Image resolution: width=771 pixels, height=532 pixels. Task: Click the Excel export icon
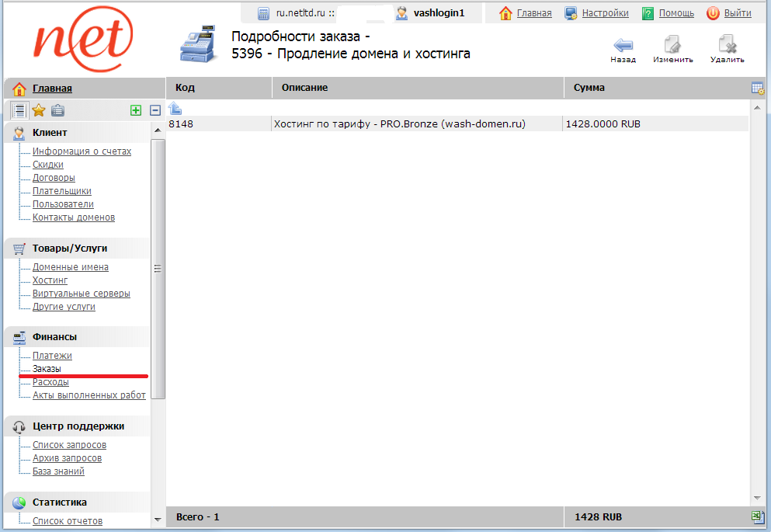[757, 517]
